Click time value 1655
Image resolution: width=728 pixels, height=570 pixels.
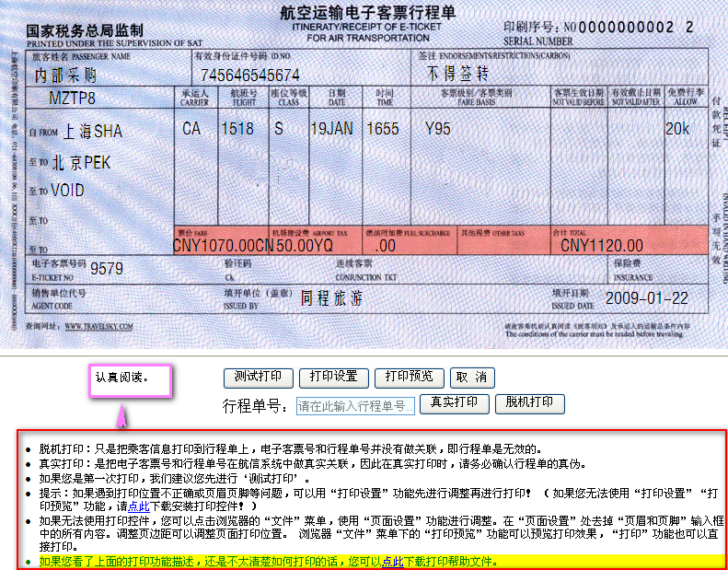click(x=383, y=129)
